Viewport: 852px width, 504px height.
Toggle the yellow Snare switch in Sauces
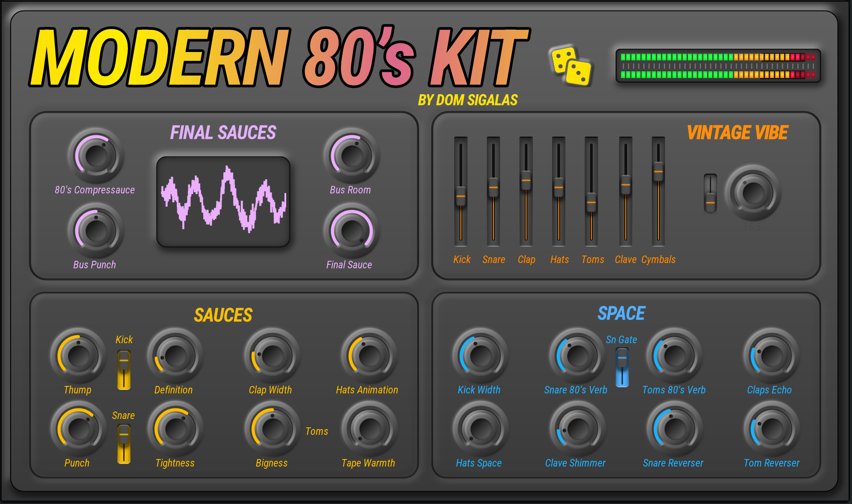(124, 444)
